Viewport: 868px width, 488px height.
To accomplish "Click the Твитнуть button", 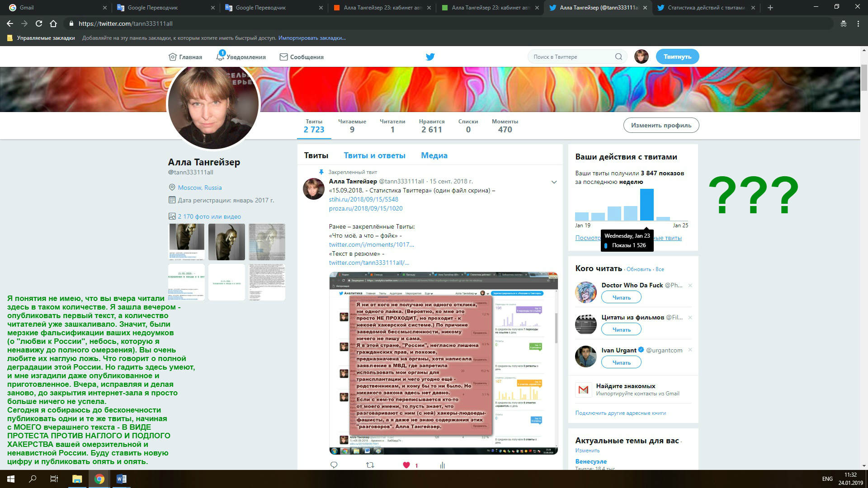I will click(x=677, y=56).
